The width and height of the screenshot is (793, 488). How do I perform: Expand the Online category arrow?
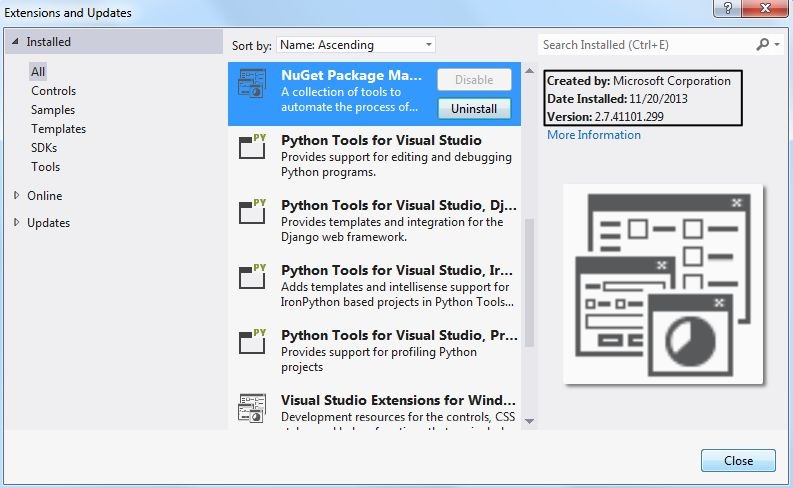[16, 195]
